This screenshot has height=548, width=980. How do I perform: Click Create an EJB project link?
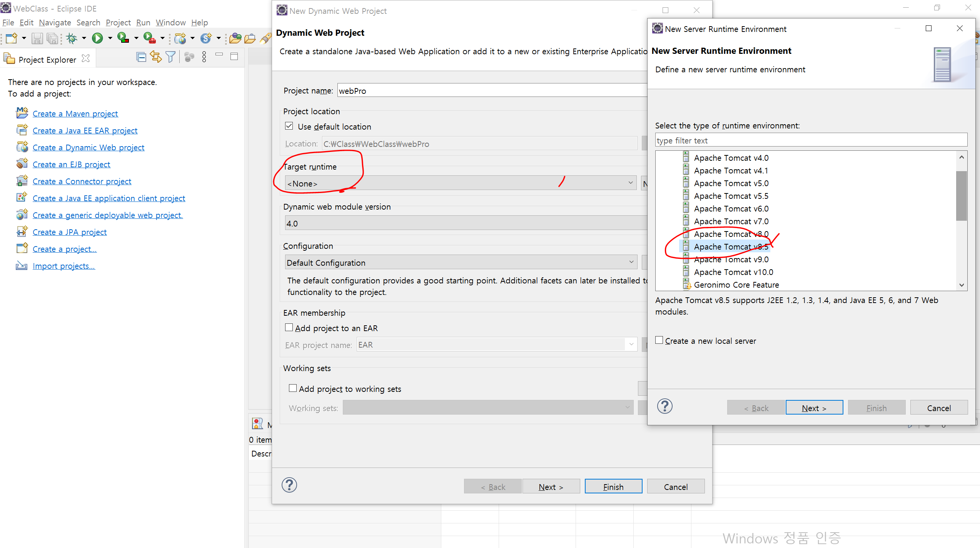click(71, 164)
